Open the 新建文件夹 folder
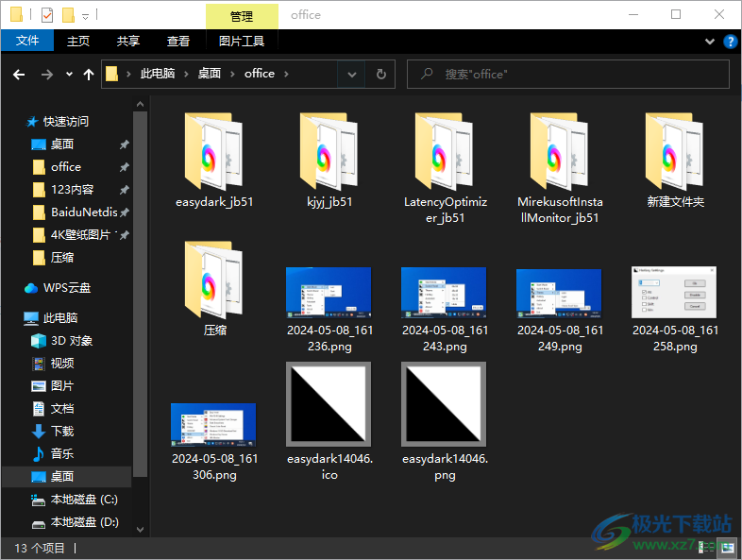This screenshot has height=560, width=742. (675, 161)
